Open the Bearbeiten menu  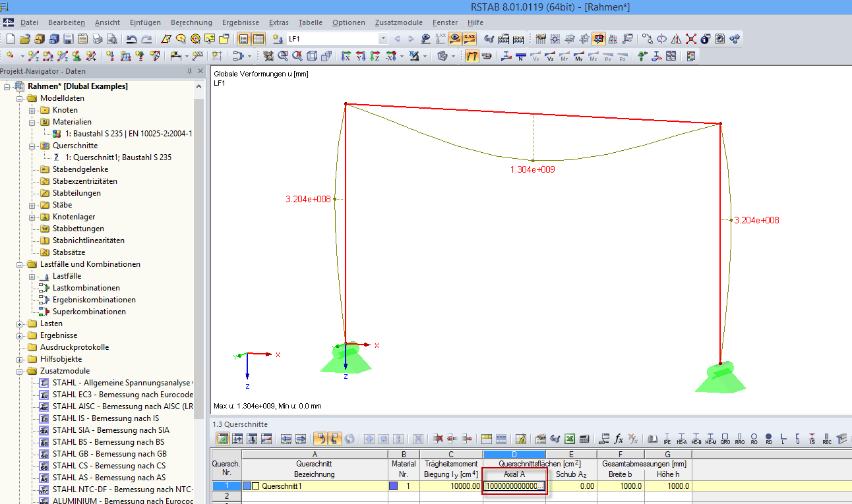[66, 22]
